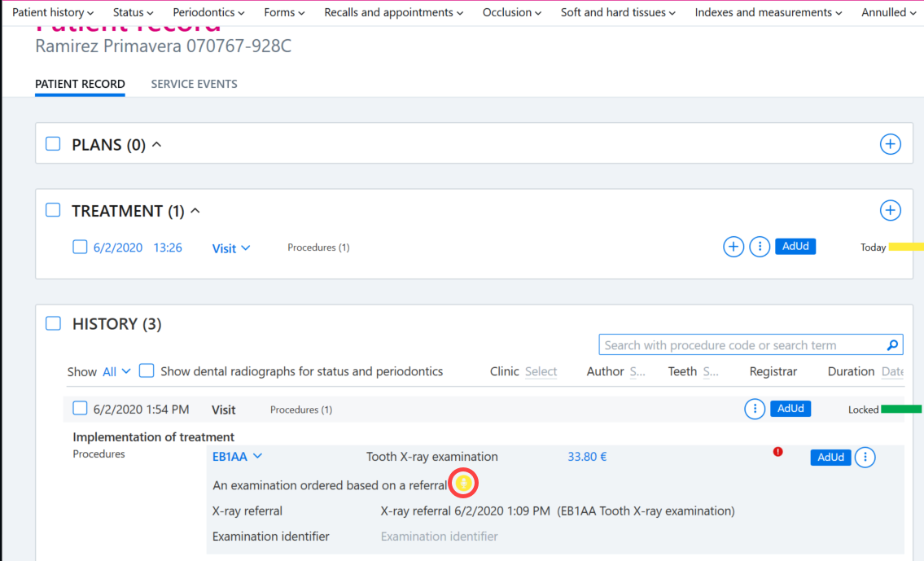Select PATIENT RECORD tab
The image size is (924, 561).
pos(80,84)
